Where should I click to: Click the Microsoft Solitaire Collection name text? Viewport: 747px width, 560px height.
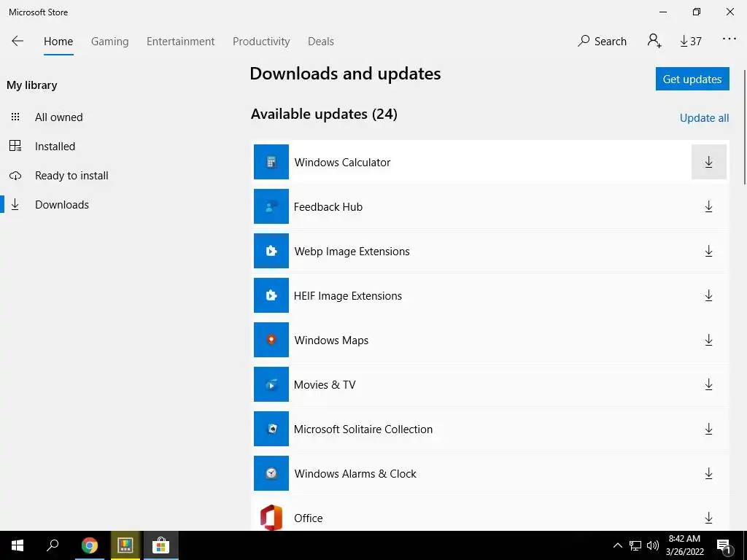363,429
